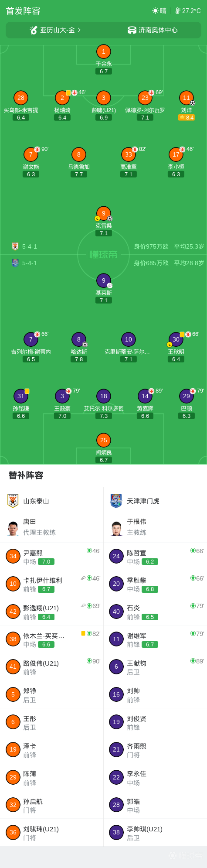This screenshot has height=868, width=207.
Task: Expand referee chevron next to 亚历山大-金
Action: (79, 30)
